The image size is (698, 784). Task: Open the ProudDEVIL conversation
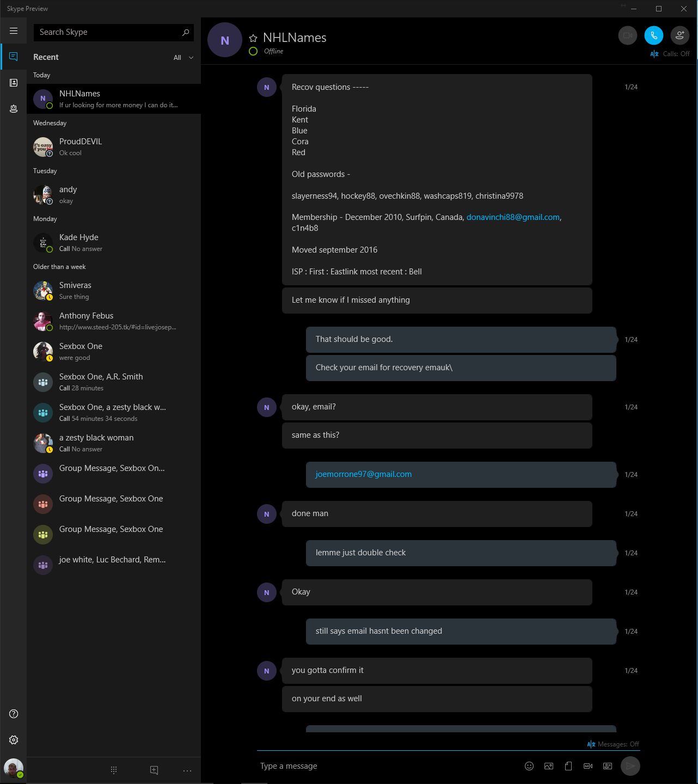(x=114, y=146)
